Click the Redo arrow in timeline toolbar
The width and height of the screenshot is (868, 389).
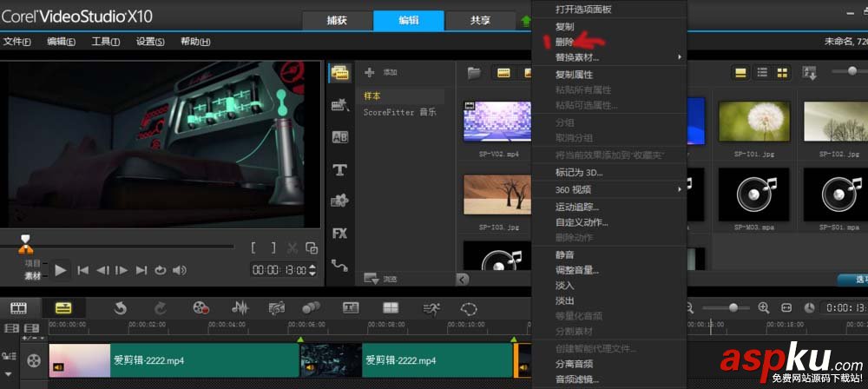[160, 308]
